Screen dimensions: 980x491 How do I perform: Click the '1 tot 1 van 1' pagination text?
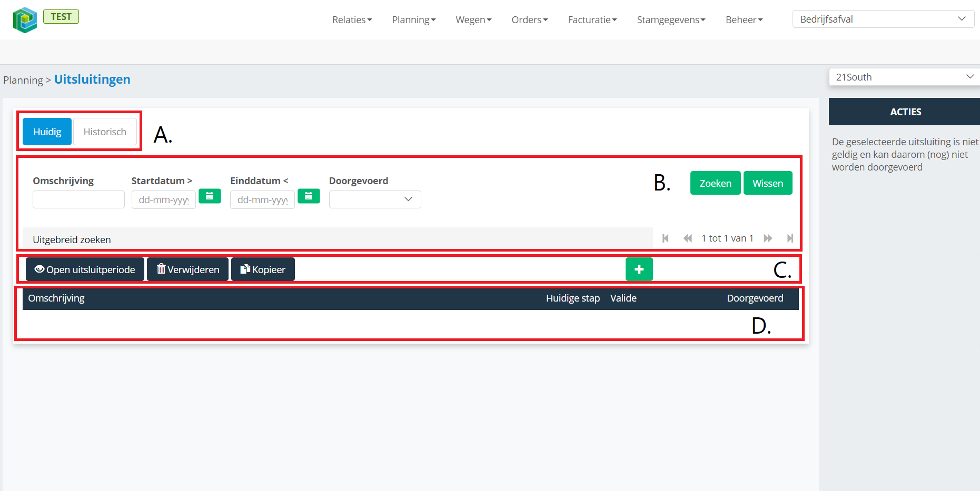pyautogui.click(x=727, y=238)
